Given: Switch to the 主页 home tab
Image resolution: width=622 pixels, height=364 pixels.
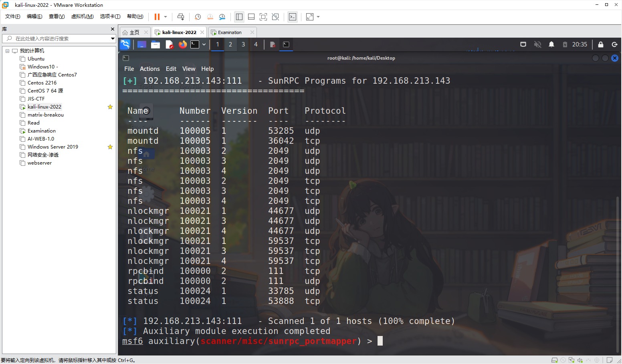Looking at the screenshot, I should pyautogui.click(x=135, y=32).
